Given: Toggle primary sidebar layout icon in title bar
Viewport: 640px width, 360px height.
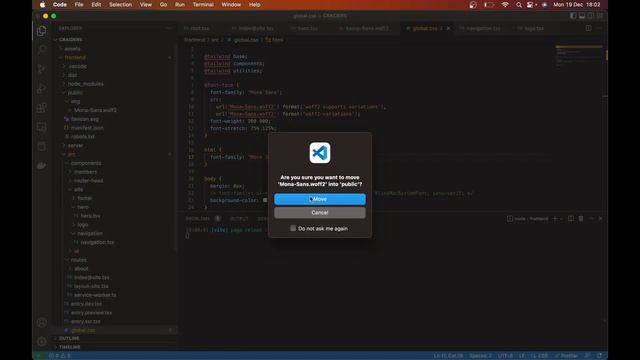Looking at the screenshot, I should point(573,16).
